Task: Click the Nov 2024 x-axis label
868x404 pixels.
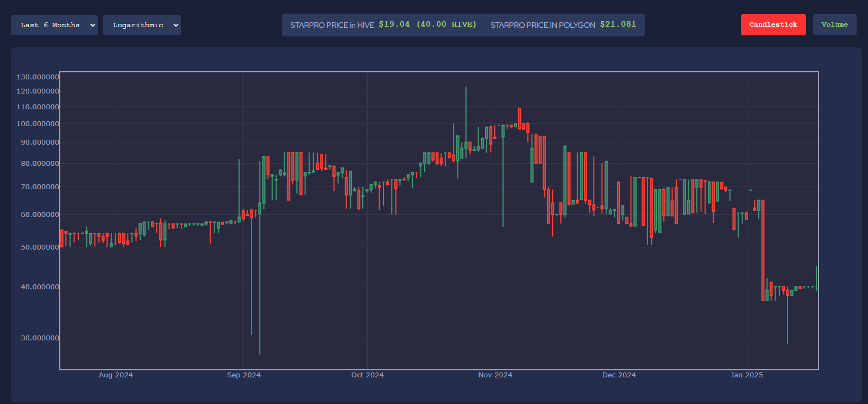Action: pyautogui.click(x=495, y=375)
